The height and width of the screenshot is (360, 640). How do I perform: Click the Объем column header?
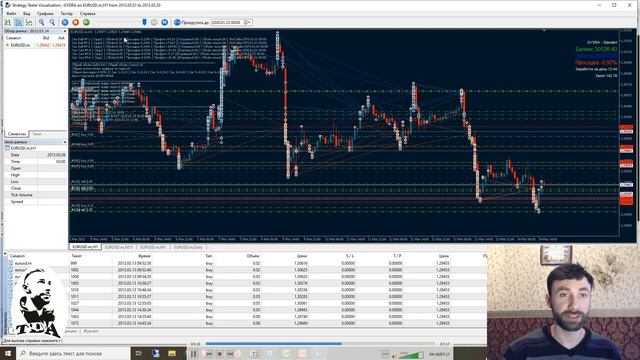click(x=253, y=256)
